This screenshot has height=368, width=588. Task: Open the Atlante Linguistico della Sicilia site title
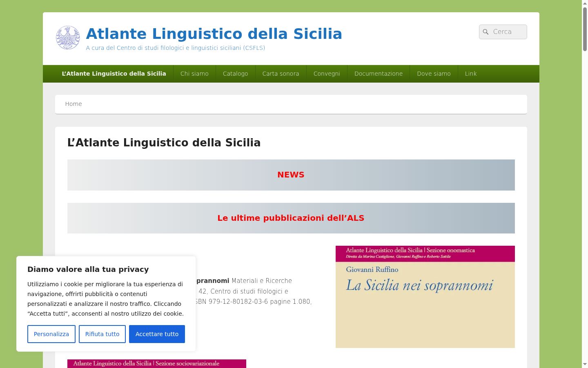click(x=214, y=34)
